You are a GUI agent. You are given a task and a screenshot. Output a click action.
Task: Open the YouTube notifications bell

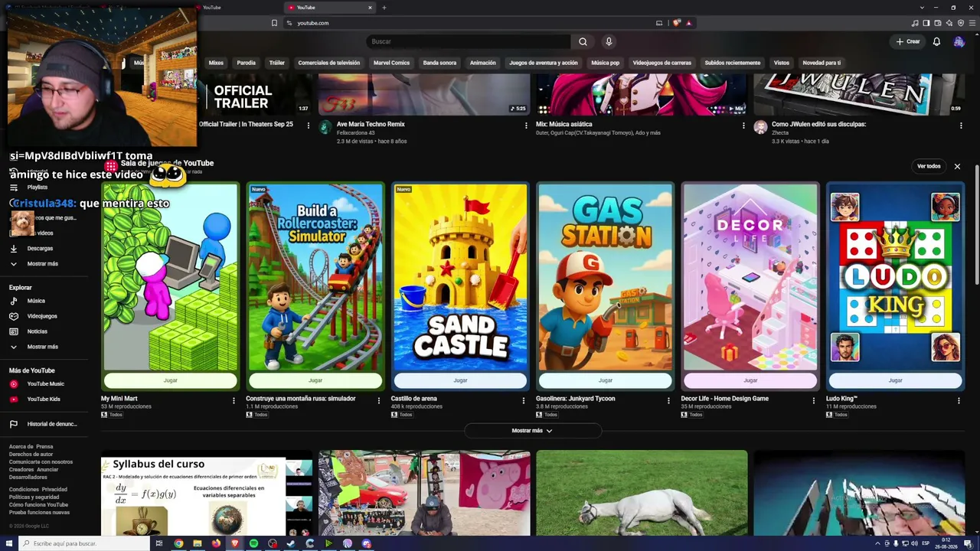[936, 41]
